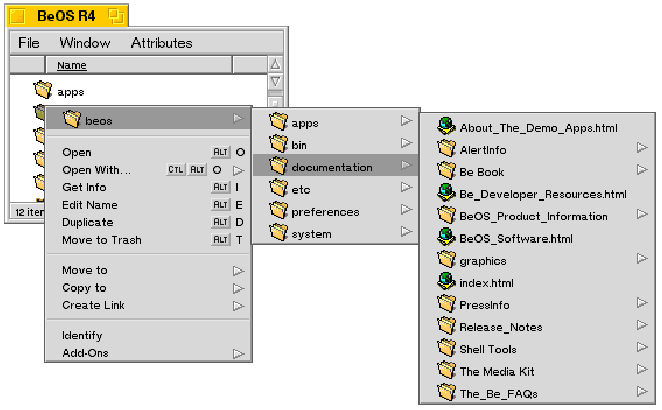662x410 pixels.
Task: Click the globe icon for index.html
Action: tap(446, 281)
